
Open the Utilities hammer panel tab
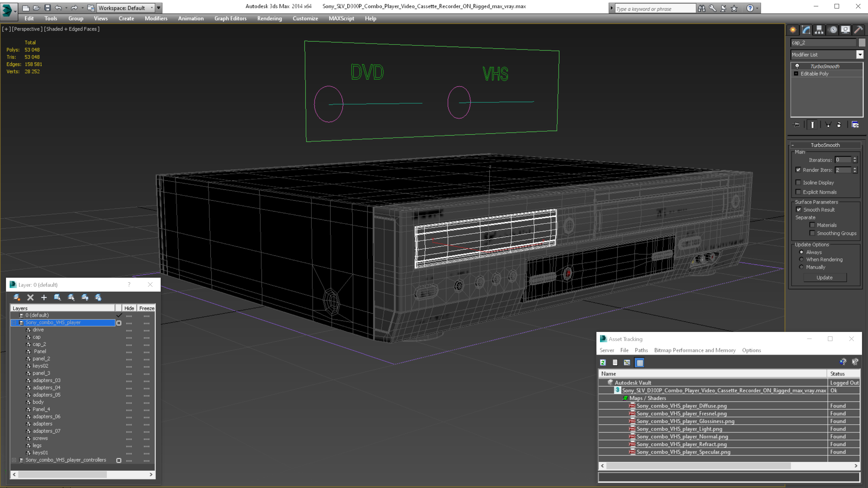coord(859,30)
